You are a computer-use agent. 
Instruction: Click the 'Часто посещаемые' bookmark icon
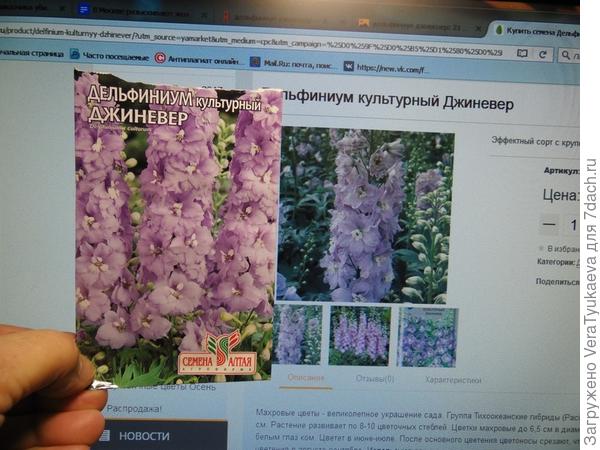[75, 54]
